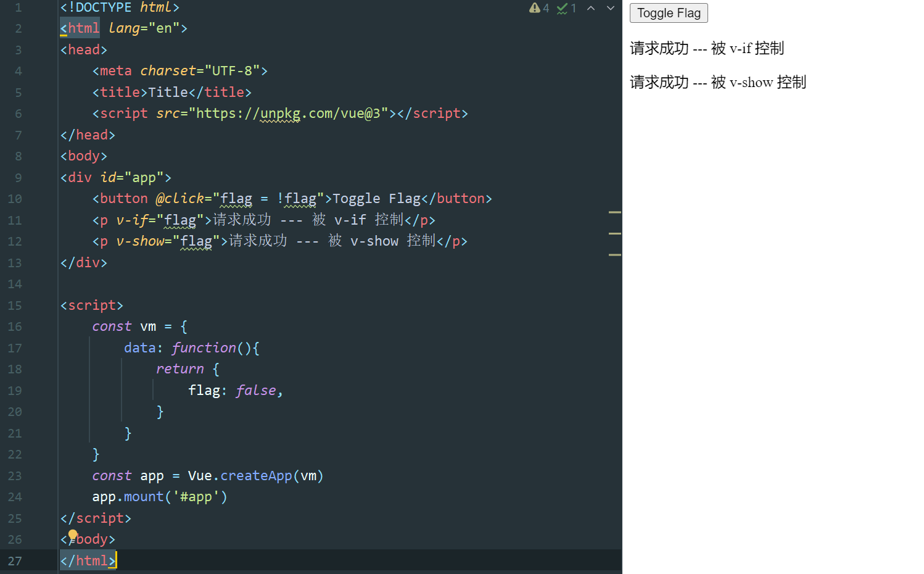Click the createApp method call in code
This screenshot has width=924, height=574.
[x=256, y=476]
